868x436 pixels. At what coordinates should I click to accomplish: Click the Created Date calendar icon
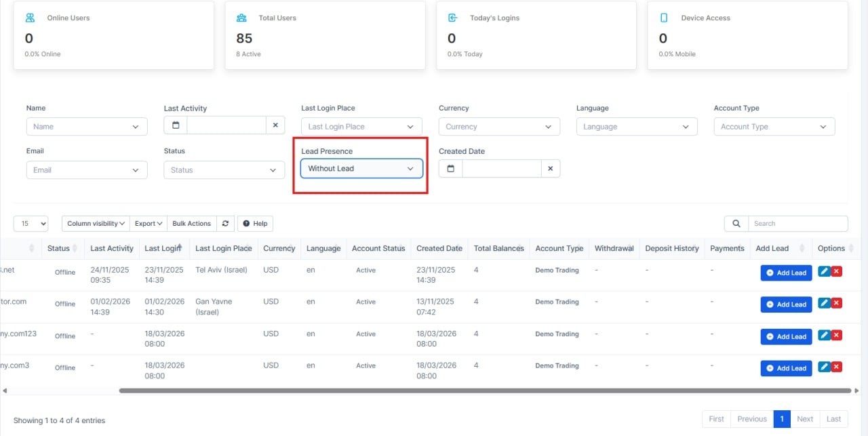point(451,169)
